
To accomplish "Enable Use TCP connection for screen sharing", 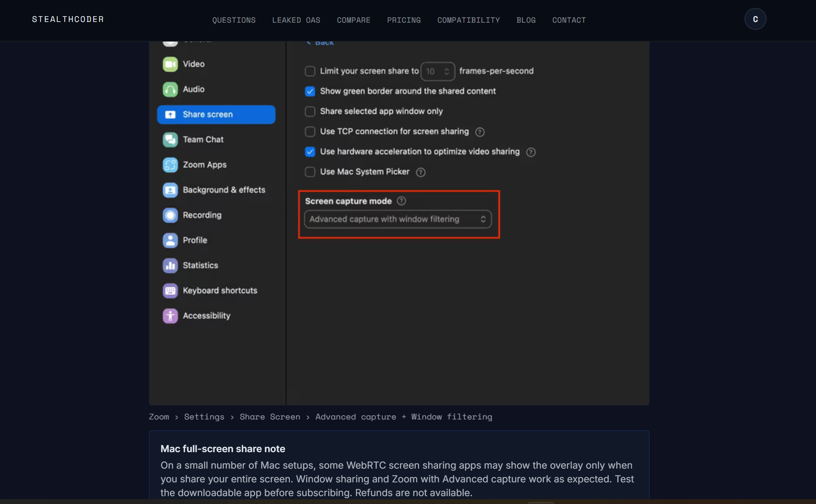I will click(x=310, y=132).
